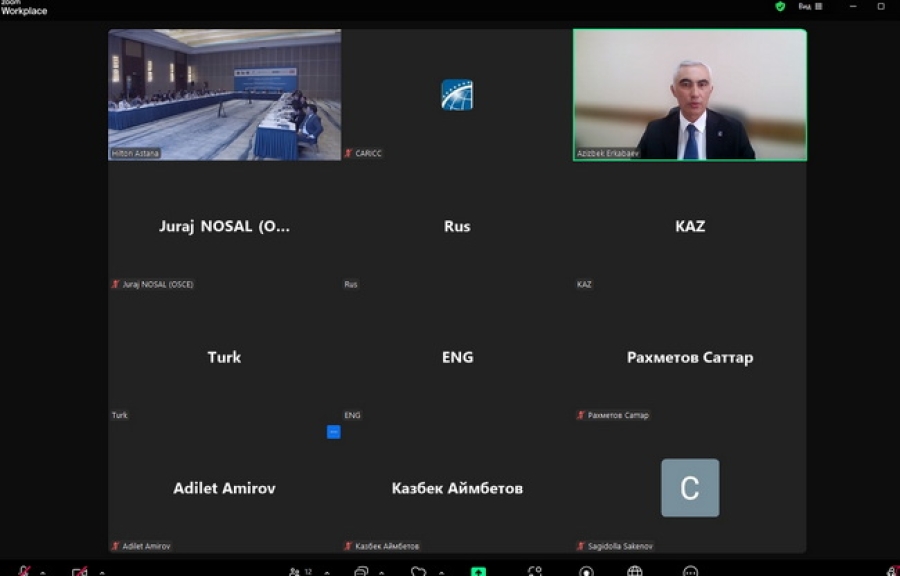Open the More options ellipsis in toolbar

tap(690, 571)
